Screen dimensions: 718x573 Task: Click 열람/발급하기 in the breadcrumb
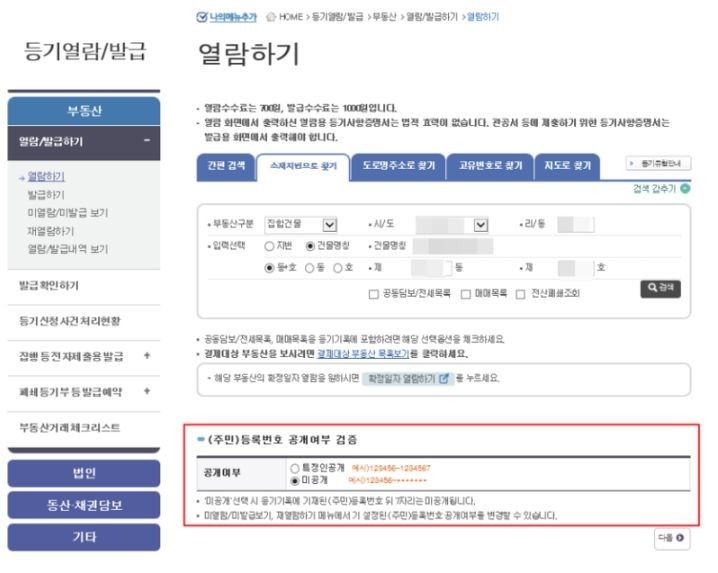432,17
